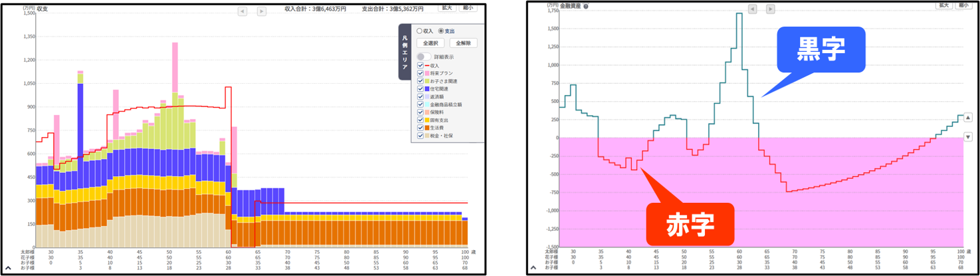This screenshot has width=980, height=276.
Task: Click the orange 生活費 color swatch
Action: click(x=427, y=128)
